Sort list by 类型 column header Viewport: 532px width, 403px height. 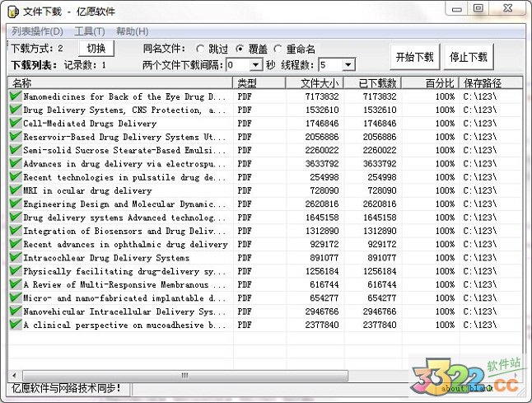pyautogui.click(x=259, y=83)
